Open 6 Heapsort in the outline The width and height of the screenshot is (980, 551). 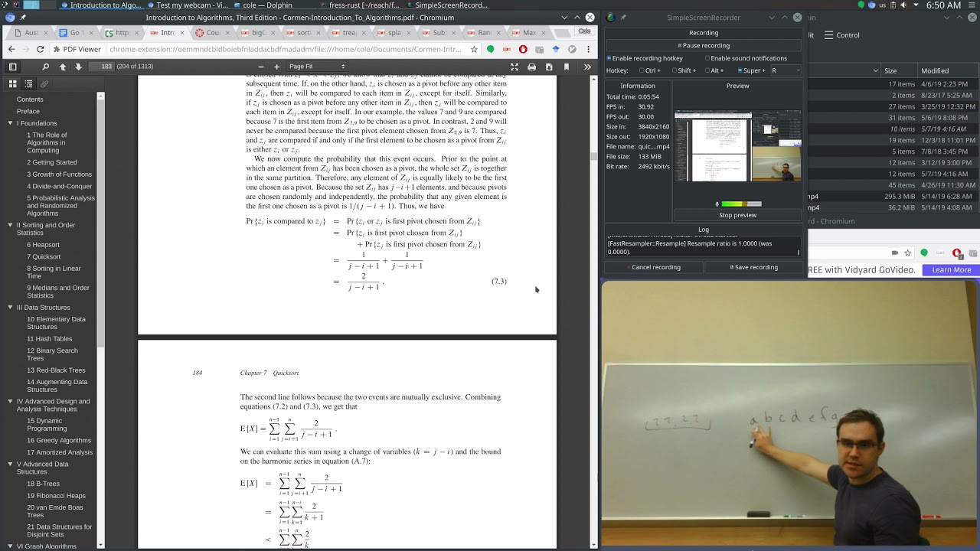[43, 245]
